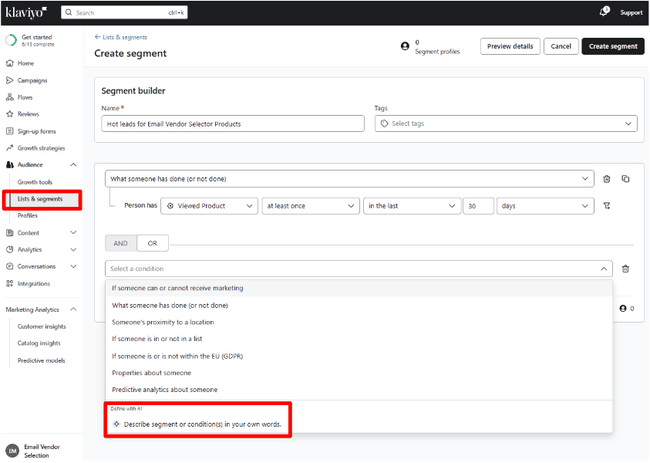Image resolution: width=650 pixels, height=463 pixels.
Task: Click trash icon next to Select a condition
Action: click(625, 268)
